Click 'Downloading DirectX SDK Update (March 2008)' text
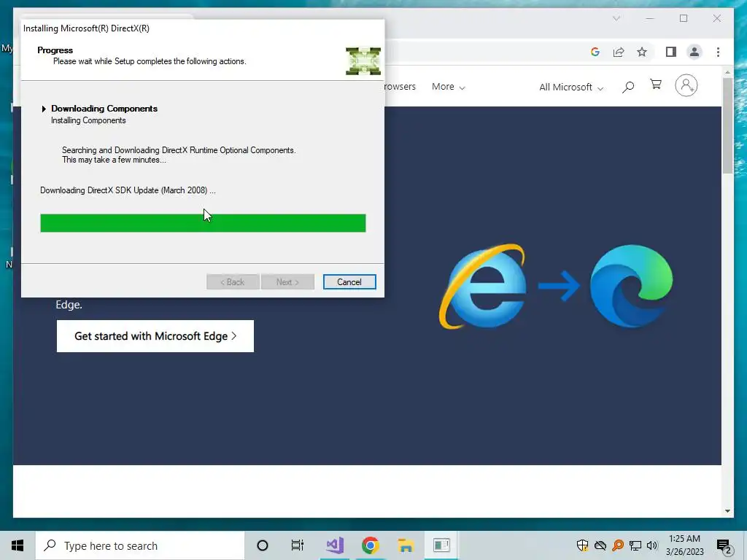 coord(128,190)
